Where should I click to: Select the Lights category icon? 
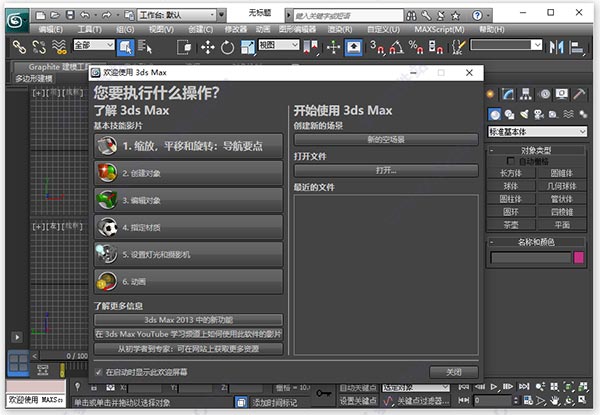pyautogui.click(x=524, y=114)
